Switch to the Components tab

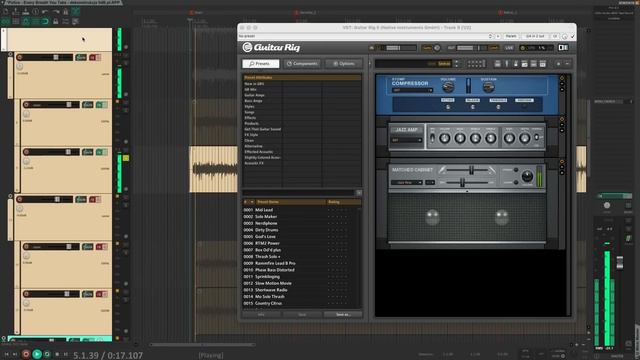[x=302, y=64]
